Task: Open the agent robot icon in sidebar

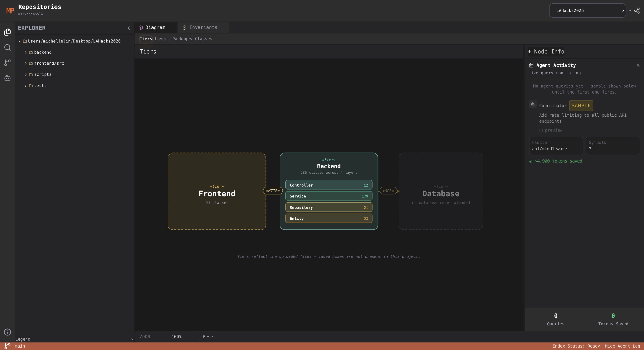Action: (x=7, y=78)
